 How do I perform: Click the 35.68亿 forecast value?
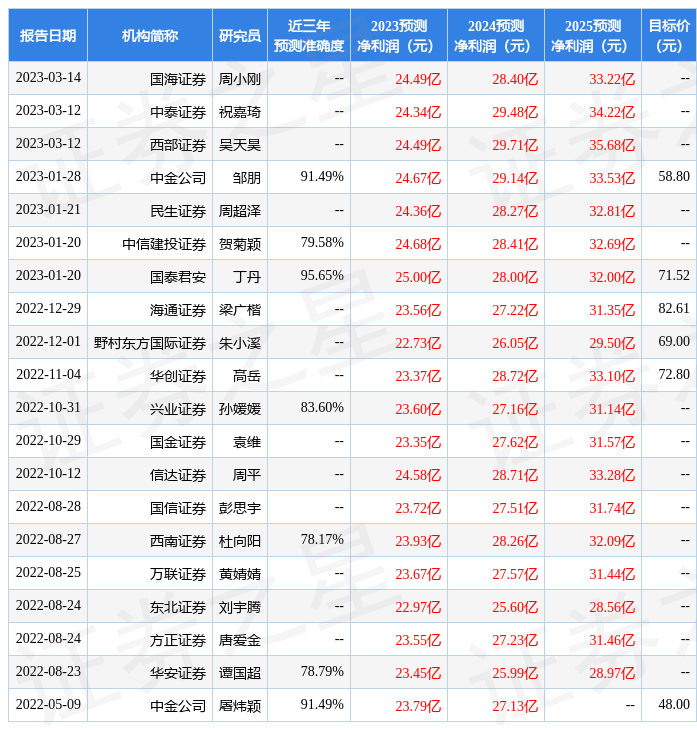tap(612, 145)
